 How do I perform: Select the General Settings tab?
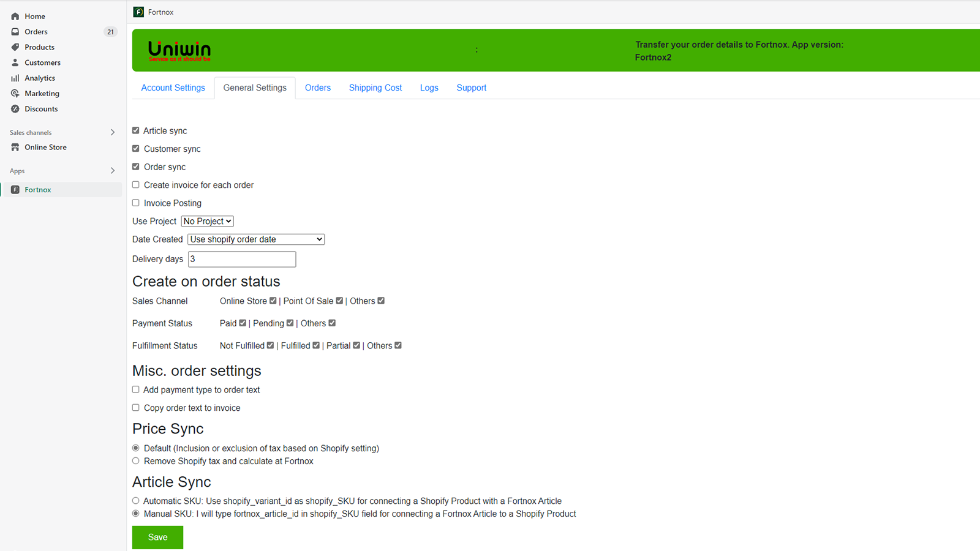click(x=255, y=88)
